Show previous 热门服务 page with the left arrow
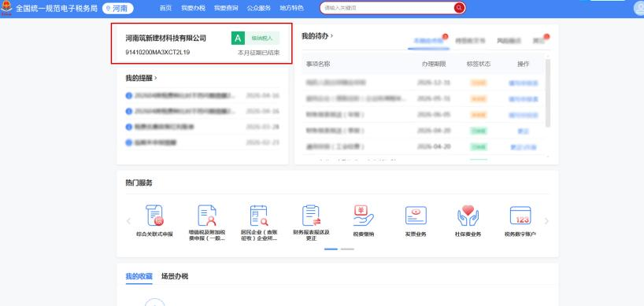This screenshot has width=644, height=306. pyautogui.click(x=128, y=221)
